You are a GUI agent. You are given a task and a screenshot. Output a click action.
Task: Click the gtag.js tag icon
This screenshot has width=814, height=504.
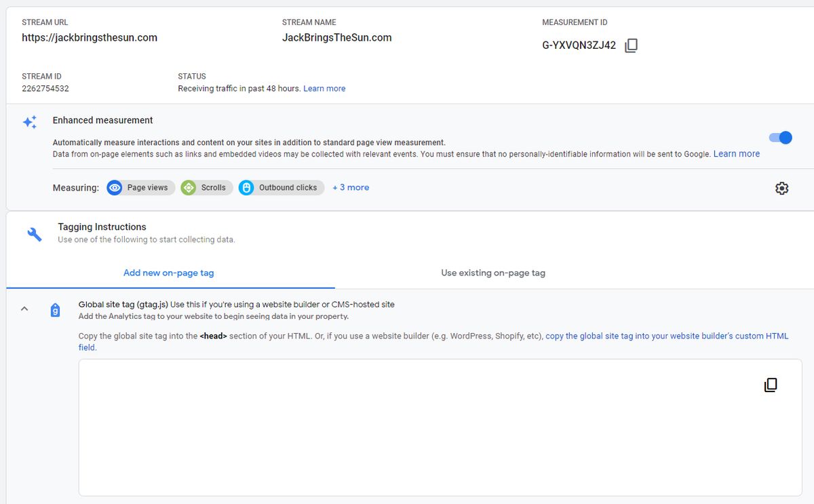coord(56,310)
